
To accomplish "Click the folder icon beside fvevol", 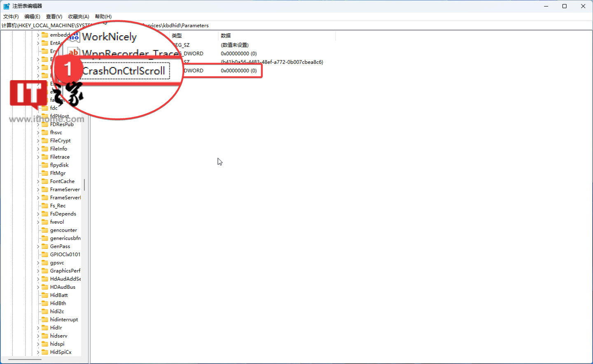I will (45, 222).
